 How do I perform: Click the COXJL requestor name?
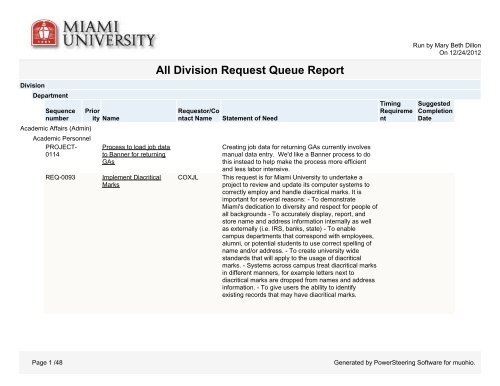click(x=188, y=177)
